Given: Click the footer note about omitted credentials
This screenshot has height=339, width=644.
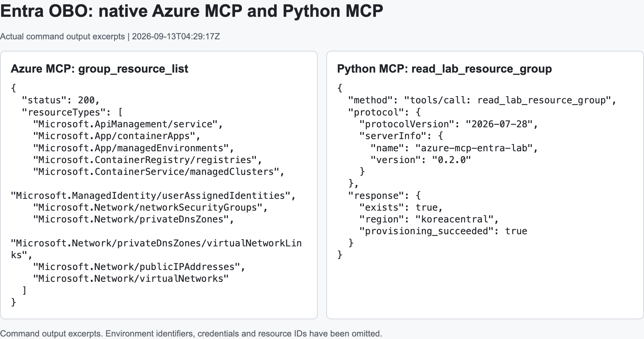Looking at the screenshot, I should 191,334.
